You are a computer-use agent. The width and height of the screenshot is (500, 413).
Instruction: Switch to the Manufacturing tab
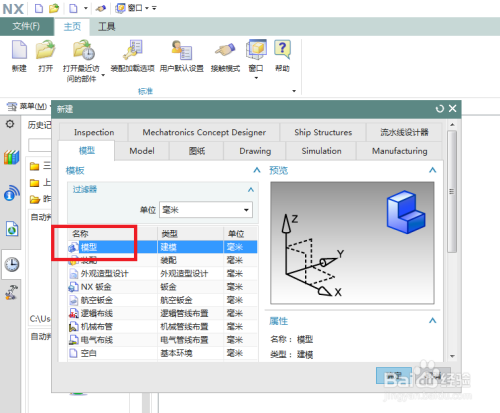[x=399, y=151]
